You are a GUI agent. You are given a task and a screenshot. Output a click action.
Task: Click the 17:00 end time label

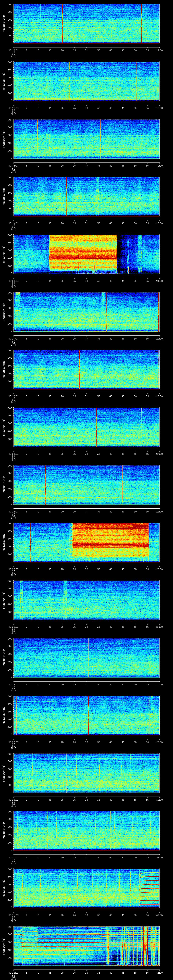[159, 50]
